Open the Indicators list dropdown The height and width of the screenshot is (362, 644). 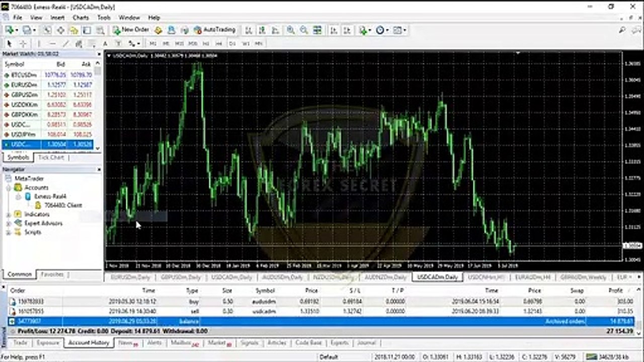(x=365, y=30)
